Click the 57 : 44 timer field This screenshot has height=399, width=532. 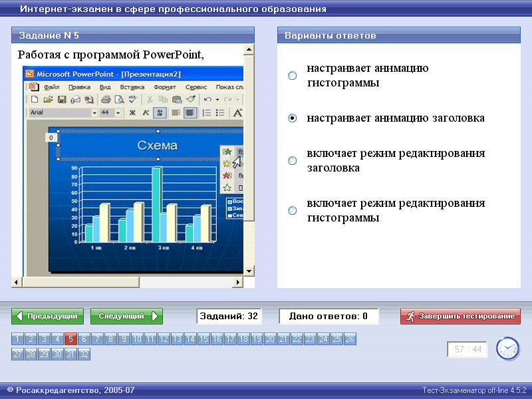pyautogui.click(x=467, y=350)
